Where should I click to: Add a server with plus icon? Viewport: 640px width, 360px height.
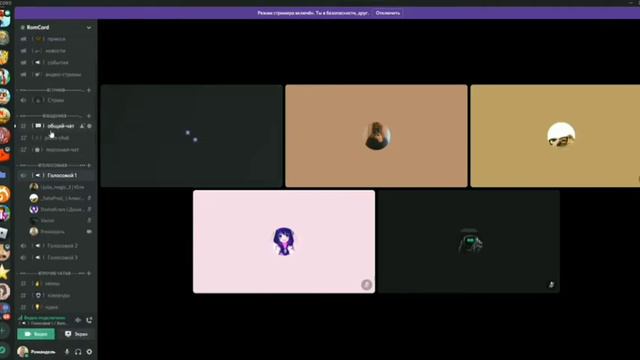(x=4, y=331)
